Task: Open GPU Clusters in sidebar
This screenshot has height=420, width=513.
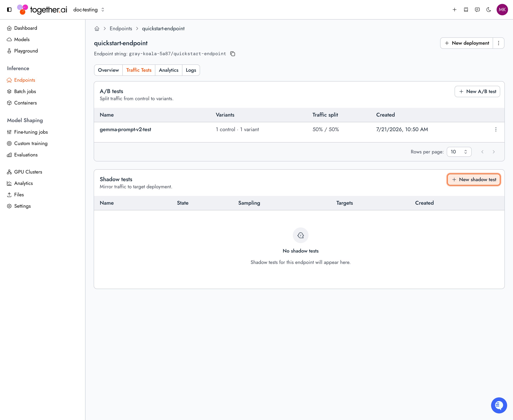Action: [x=24, y=172]
